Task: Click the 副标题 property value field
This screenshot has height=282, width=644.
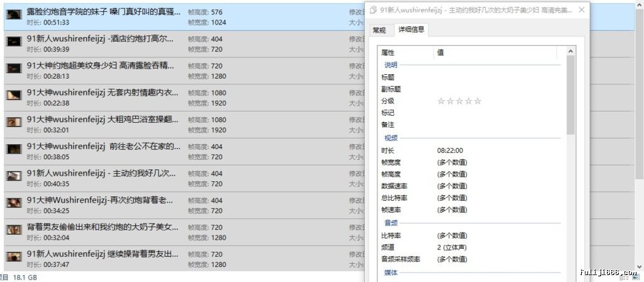Action: coord(497,89)
